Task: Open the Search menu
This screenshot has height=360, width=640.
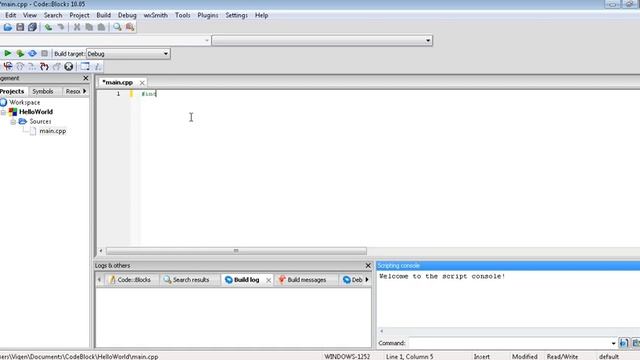Action: coord(53,15)
